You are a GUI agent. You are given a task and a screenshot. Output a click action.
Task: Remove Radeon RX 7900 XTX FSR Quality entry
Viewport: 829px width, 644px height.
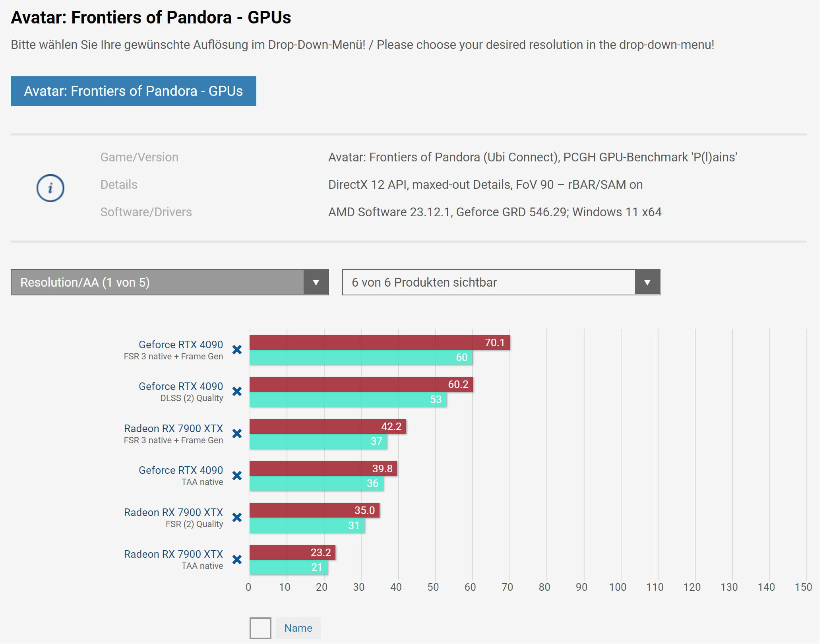tap(237, 518)
